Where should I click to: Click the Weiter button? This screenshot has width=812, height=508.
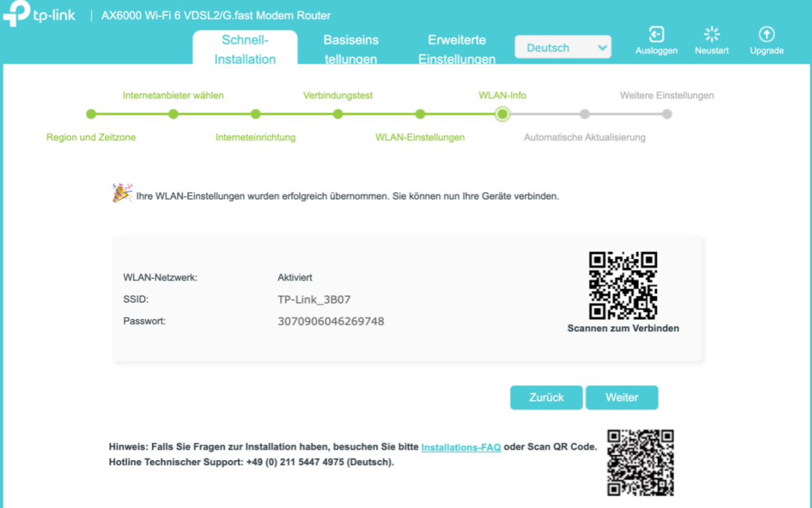[x=622, y=397]
